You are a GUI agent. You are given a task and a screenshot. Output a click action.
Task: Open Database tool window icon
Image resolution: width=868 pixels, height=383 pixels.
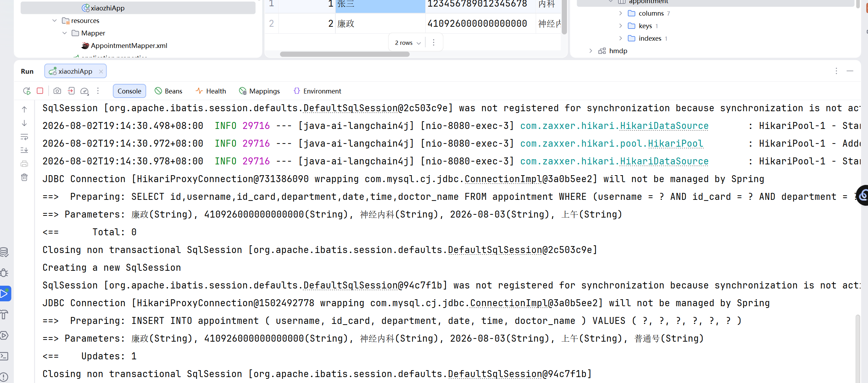click(x=4, y=252)
